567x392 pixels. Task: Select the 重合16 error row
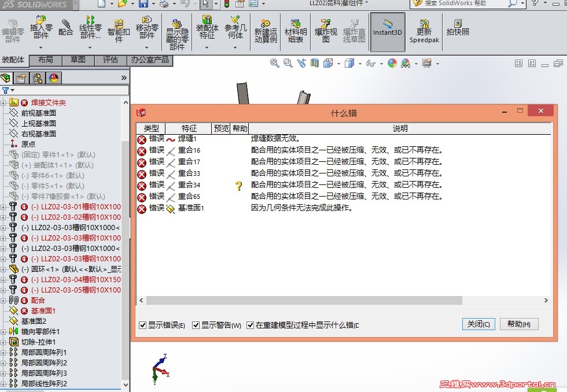344,150
